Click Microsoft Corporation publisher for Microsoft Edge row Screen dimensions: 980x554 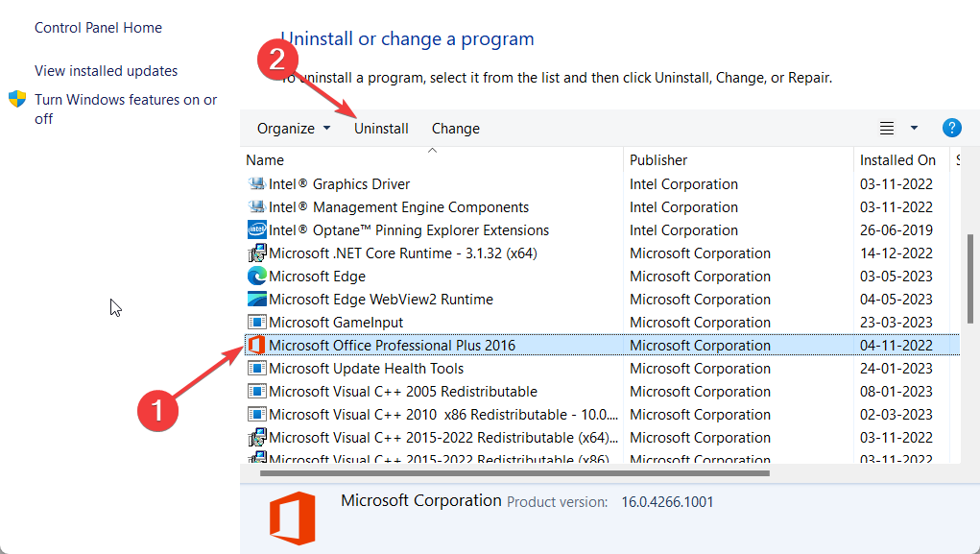coord(700,277)
